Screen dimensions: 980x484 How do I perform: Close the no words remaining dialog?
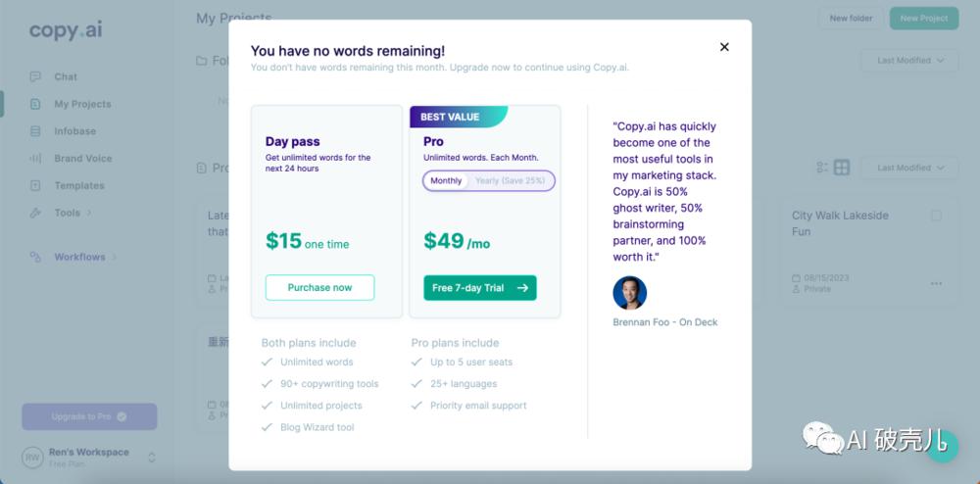pyautogui.click(x=724, y=47)
